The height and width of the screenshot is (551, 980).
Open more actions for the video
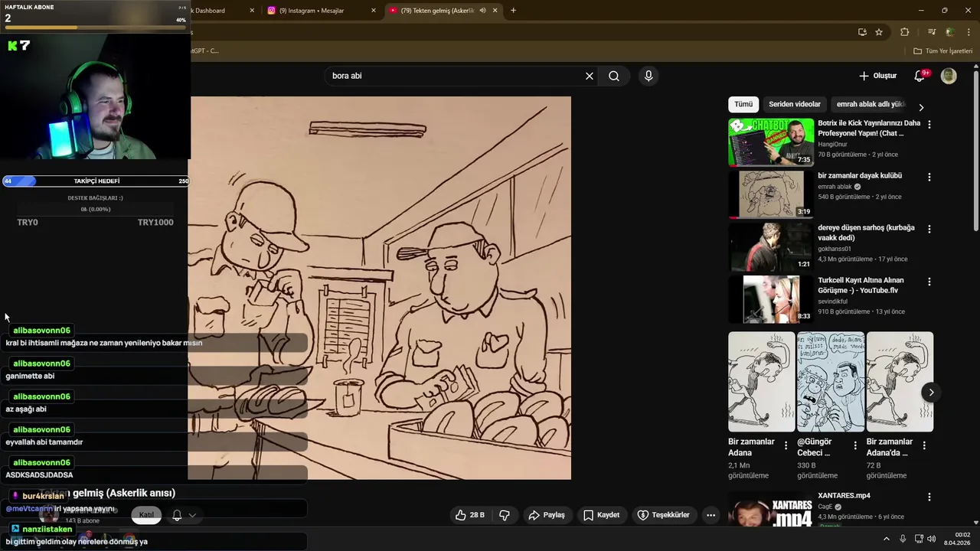click(x=710, y=515)
